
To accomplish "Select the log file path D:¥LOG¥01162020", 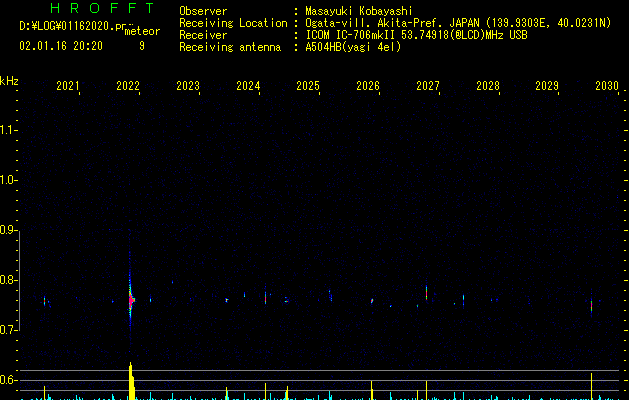I will pos(73,26).
